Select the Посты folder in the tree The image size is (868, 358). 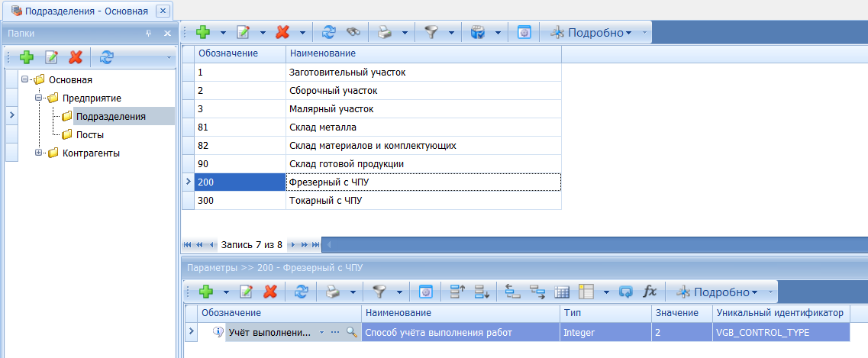coord(89,135)
